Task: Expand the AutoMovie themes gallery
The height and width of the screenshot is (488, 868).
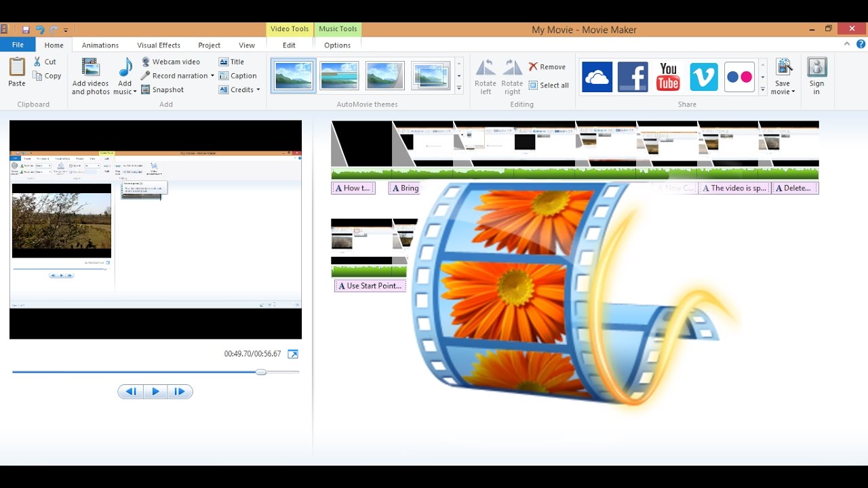Action: pos(459,88)
